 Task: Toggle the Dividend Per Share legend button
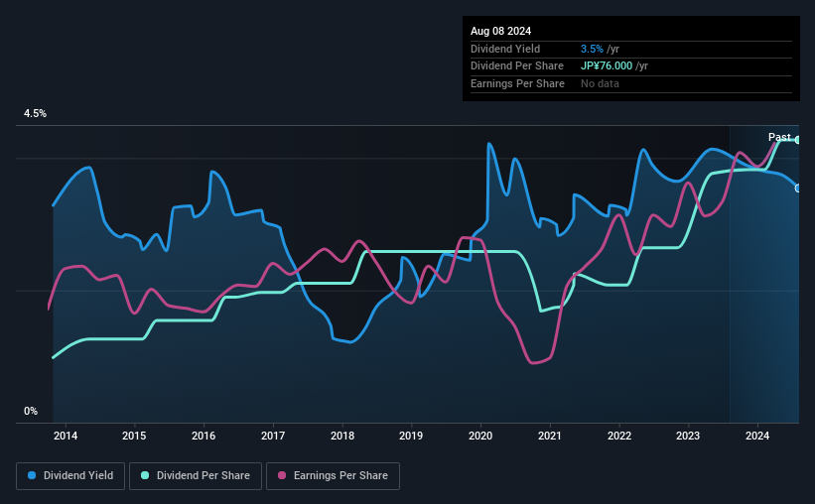(x=196, y=476)
